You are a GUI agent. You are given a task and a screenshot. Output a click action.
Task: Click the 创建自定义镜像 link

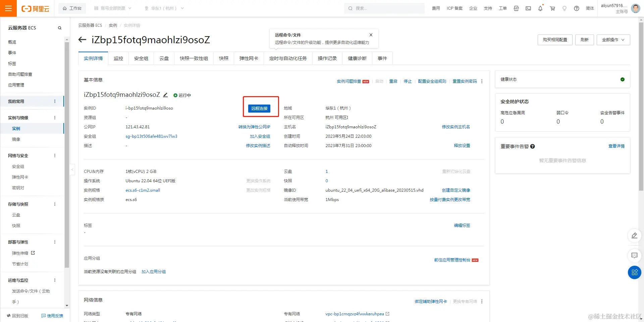(x=456, y=190)
